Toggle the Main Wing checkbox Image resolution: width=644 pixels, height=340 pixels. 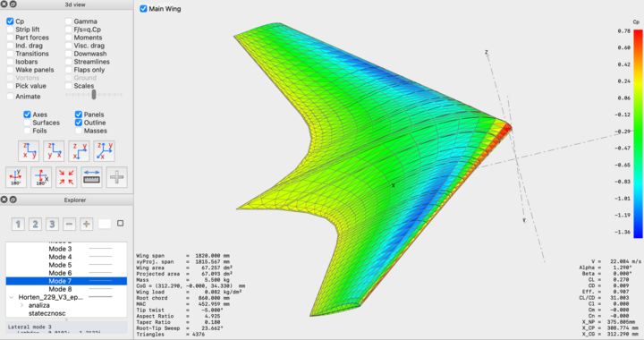coord(143,9)
